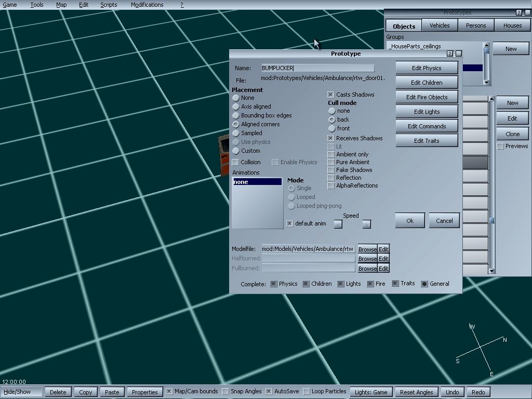Image resolution: width=532 pixels, height=399 pixels.
Task: Click the Groups list scroll up arrow
Action: (487, 45)
